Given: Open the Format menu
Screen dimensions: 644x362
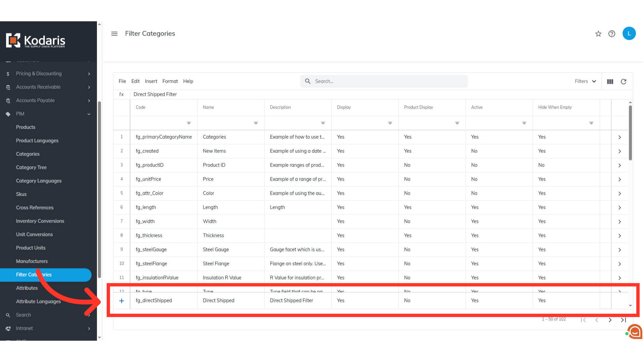Looking at the screenshot, I should [x=170, y=81].
